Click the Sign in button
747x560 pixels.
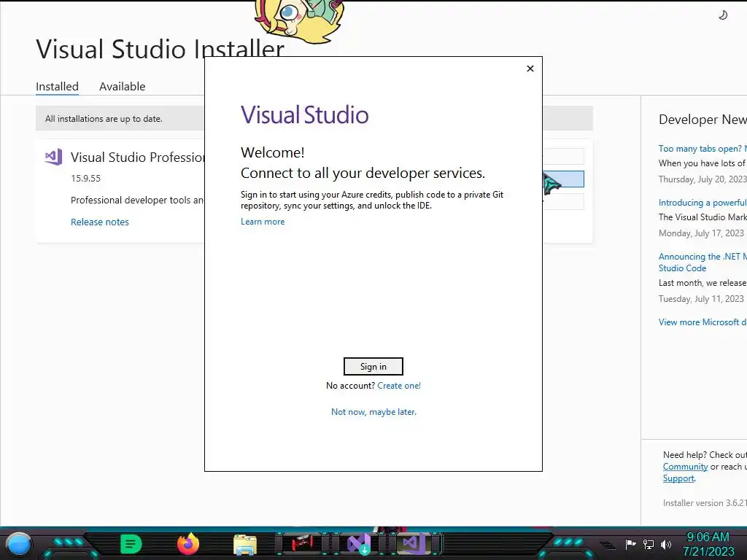click(x=373, y=366)
